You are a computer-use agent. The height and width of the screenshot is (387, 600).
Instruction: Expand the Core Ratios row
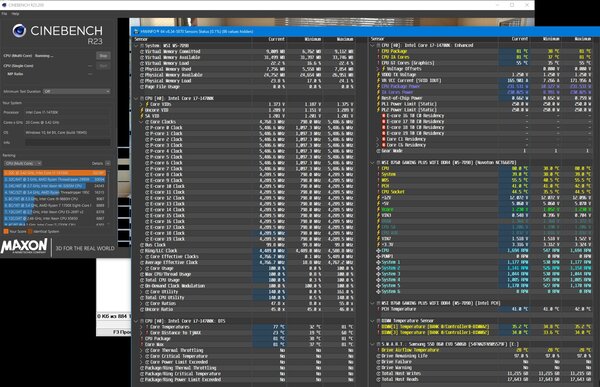[x=141, y=304]
